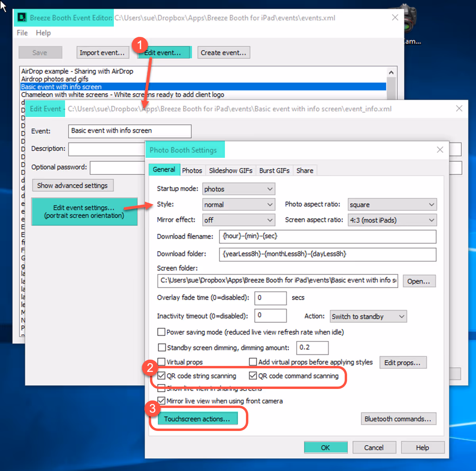Click Edit event settings portrait orientation button
This screenshot has width=476, height=471.
pyautogui.click(x=84, y=212)
